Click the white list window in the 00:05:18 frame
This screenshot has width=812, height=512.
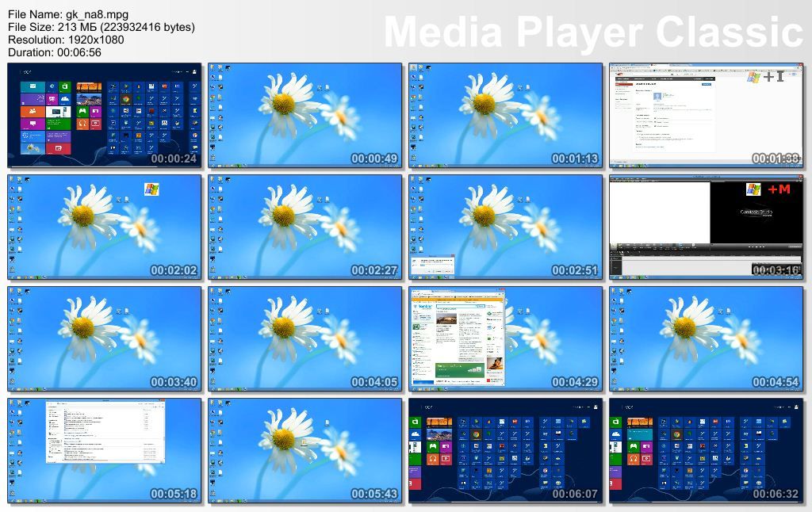pyautogui.click(x=105, y=432)
